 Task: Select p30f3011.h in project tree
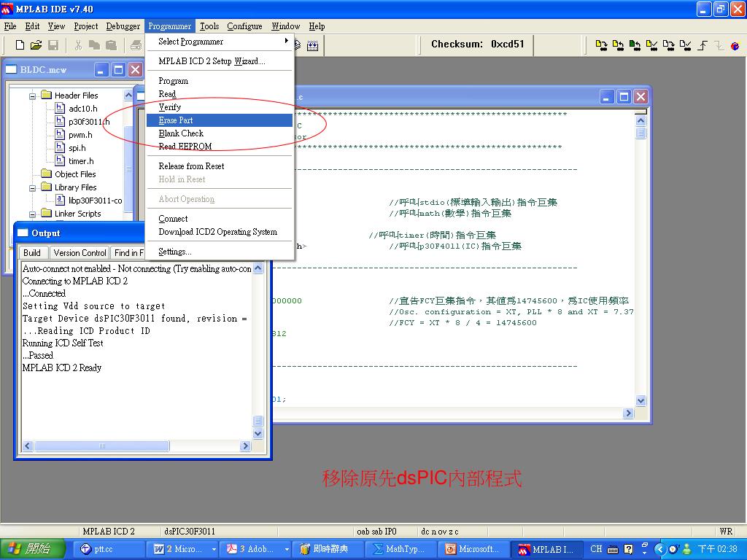[88, 122]
